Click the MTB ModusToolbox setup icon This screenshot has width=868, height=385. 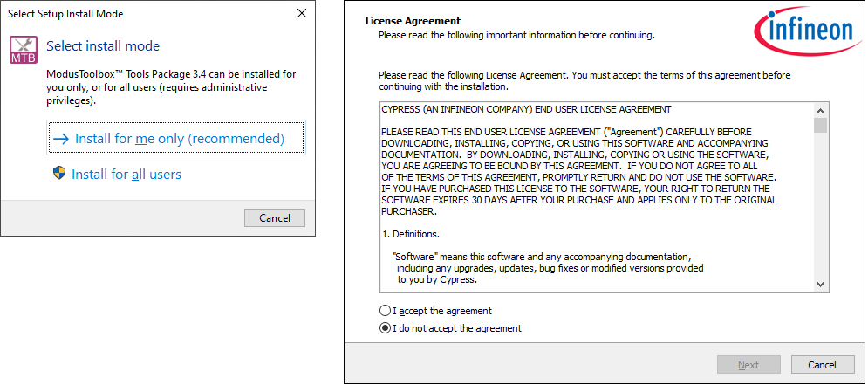24,50
